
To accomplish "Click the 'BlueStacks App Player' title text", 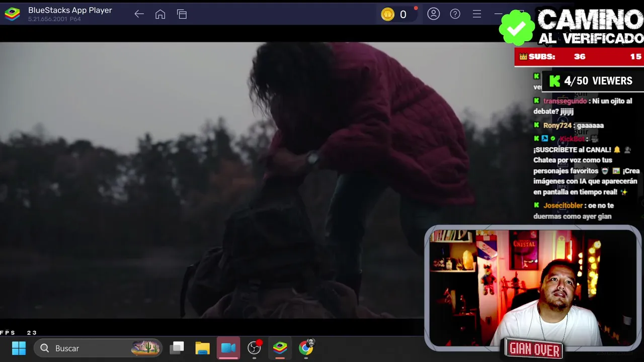I will (x=70, y=10).
